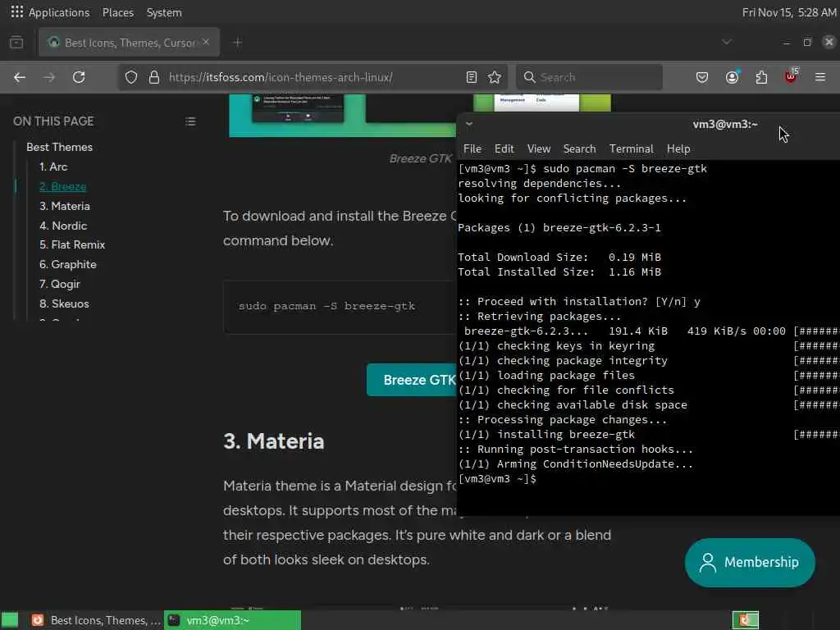This screenshot has width=840, height=630.
Task: Open the terminal Edit menu
Action: coord(504,149)
